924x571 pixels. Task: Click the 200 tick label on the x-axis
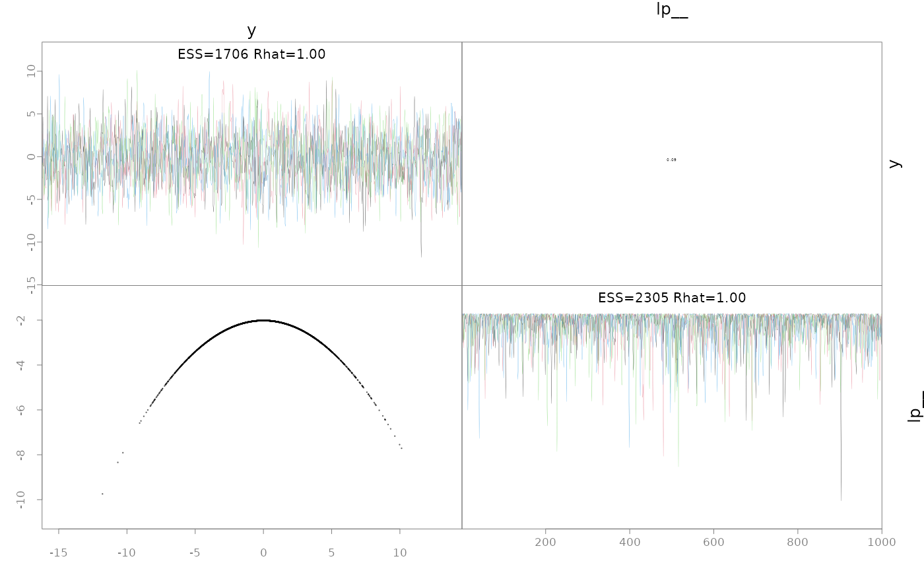(x=545, y=543)
